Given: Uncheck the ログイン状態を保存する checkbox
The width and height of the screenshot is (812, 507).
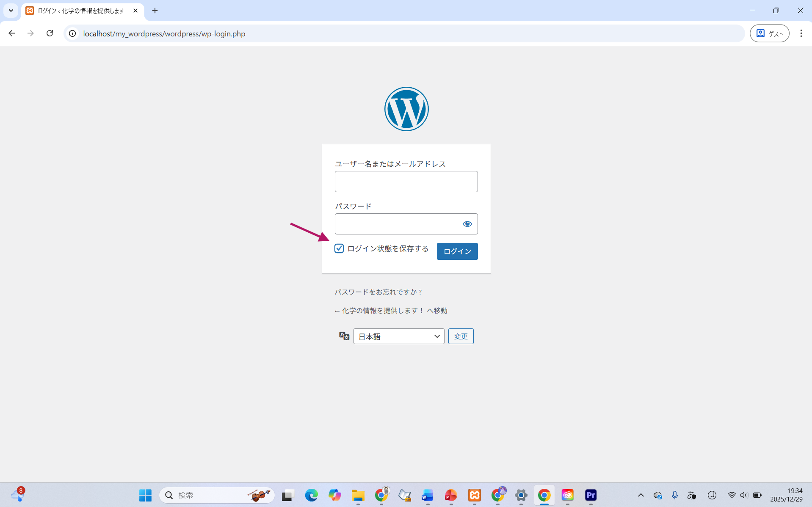Looking at the screenshot, I should tap(339, 248).
